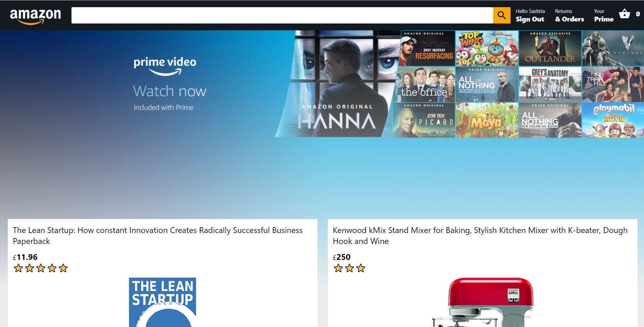The image size is (644, 327).
Task: Open Your Prime link
Action: click(x=603, y=16)
